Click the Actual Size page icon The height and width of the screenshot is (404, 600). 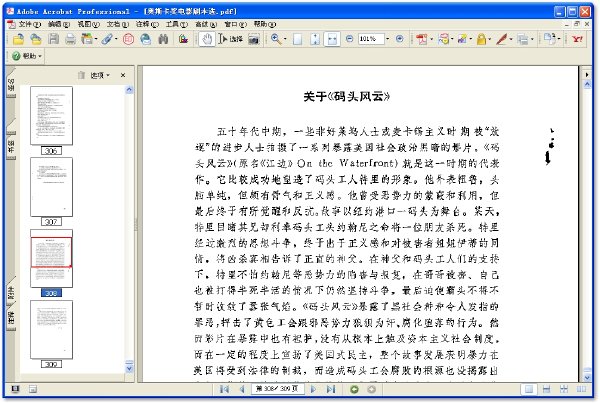[297, 39]
